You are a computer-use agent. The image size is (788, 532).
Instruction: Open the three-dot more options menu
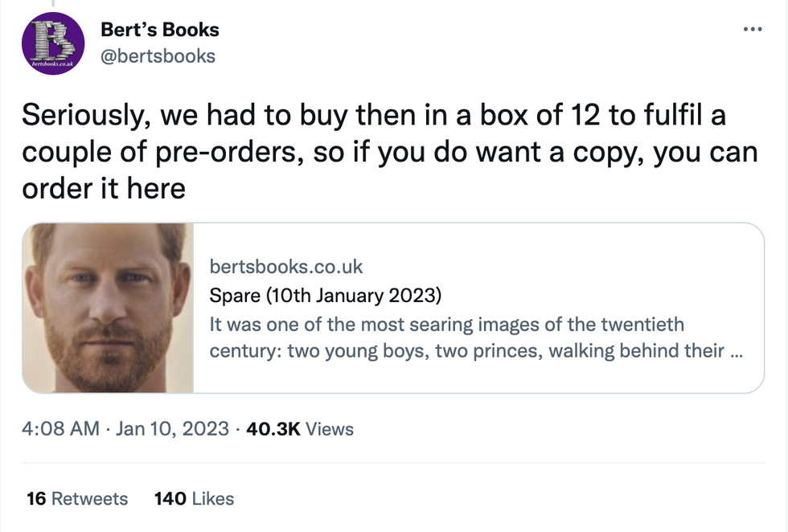tap(753, 30)
